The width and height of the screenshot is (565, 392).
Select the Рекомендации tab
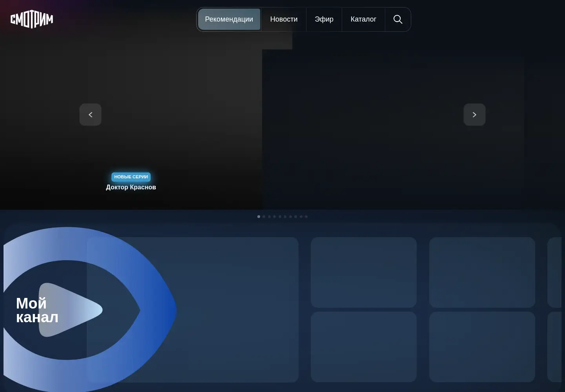click(x=229, y=19)
